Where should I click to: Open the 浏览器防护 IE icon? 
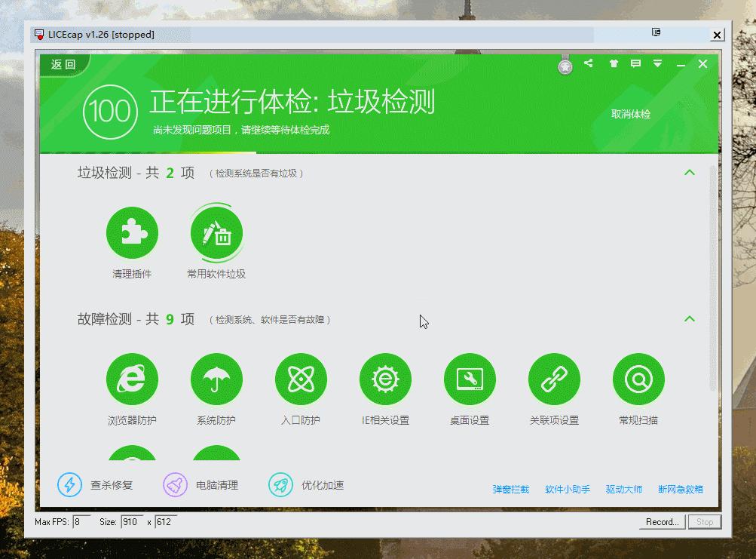click(x=132, y=379)
